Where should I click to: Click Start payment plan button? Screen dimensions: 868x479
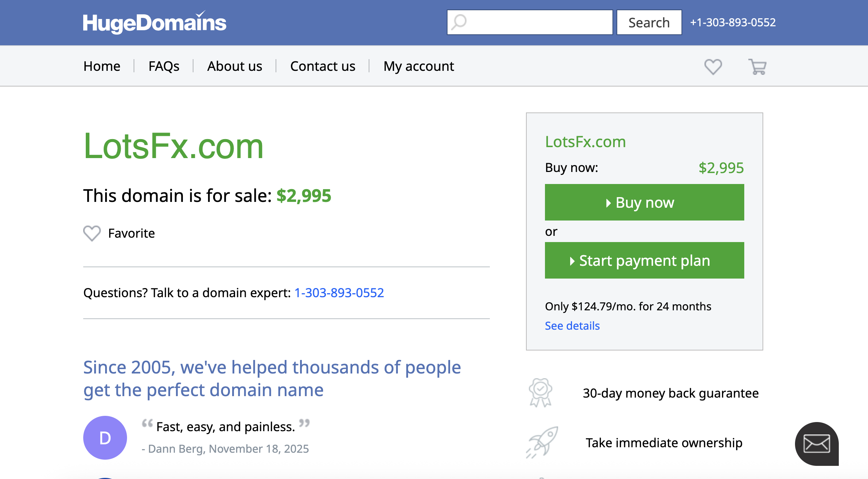644,260
